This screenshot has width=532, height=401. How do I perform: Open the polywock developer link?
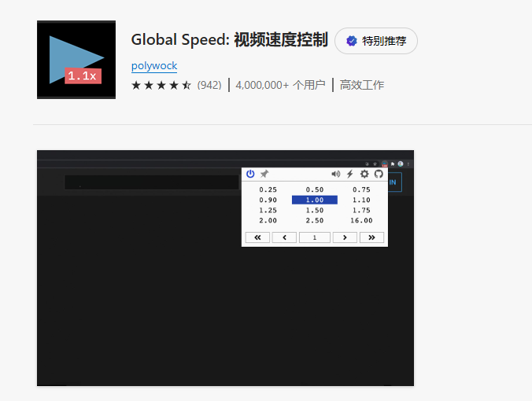[x=154, y=66]
